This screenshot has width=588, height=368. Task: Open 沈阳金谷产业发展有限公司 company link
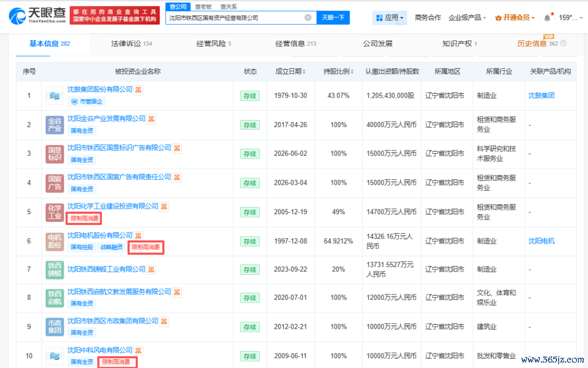106,119
